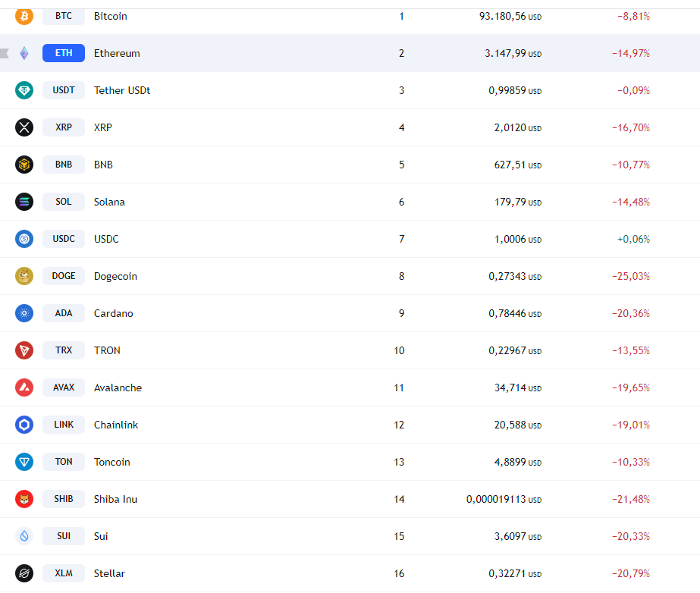Click the USDC blue logo icon

(x=24, y=239)
